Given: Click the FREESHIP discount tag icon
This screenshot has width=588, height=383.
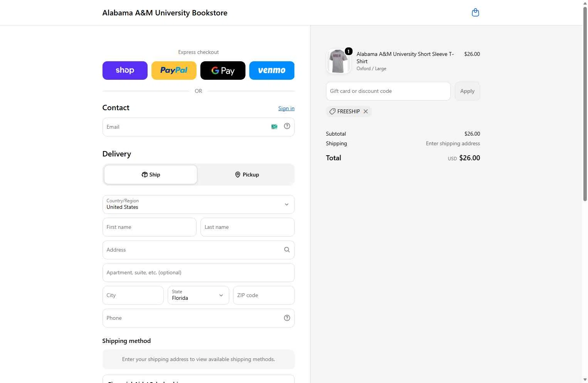Looking at the screenshot, I should 333,111.
